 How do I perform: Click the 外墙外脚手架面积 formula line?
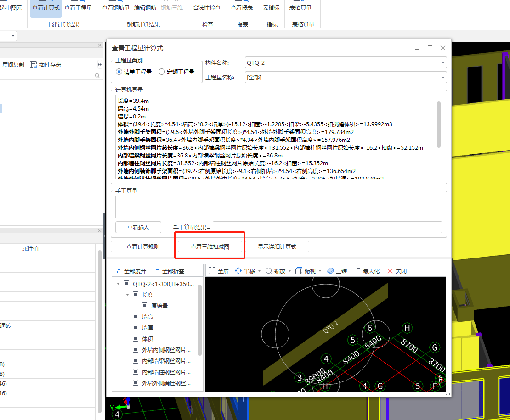[236, 132]
